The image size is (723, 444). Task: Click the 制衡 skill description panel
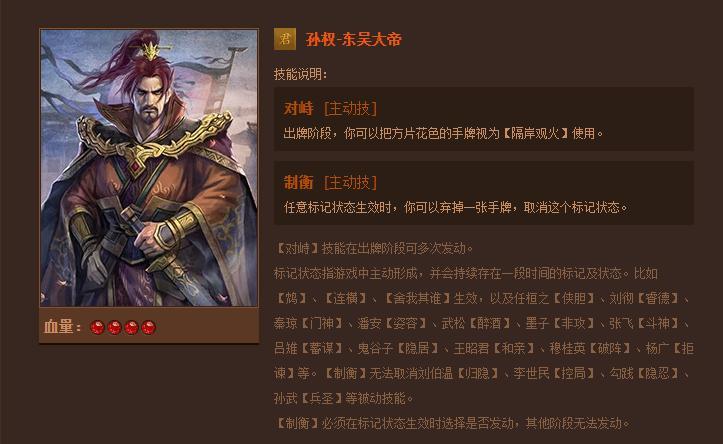click(484, 193)
